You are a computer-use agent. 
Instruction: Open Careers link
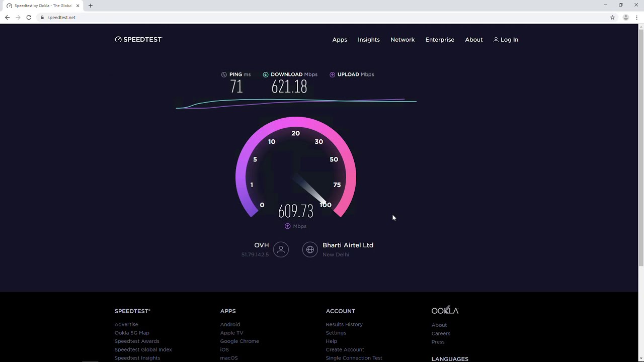click(441, 333)
